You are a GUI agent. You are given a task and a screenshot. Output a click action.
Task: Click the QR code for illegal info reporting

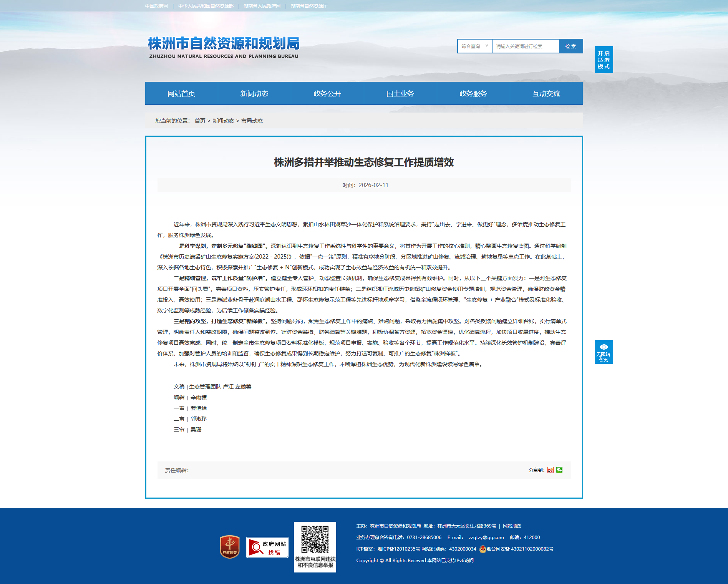(x=315, y=539)
